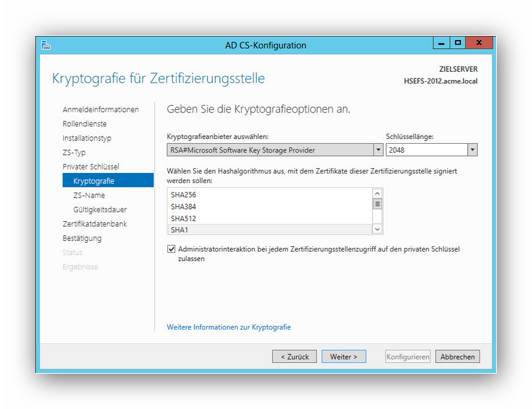Expand the Schlüssellänge dropdown arrow
Viewport: 532px width, 409px height.
click(472, 150)
